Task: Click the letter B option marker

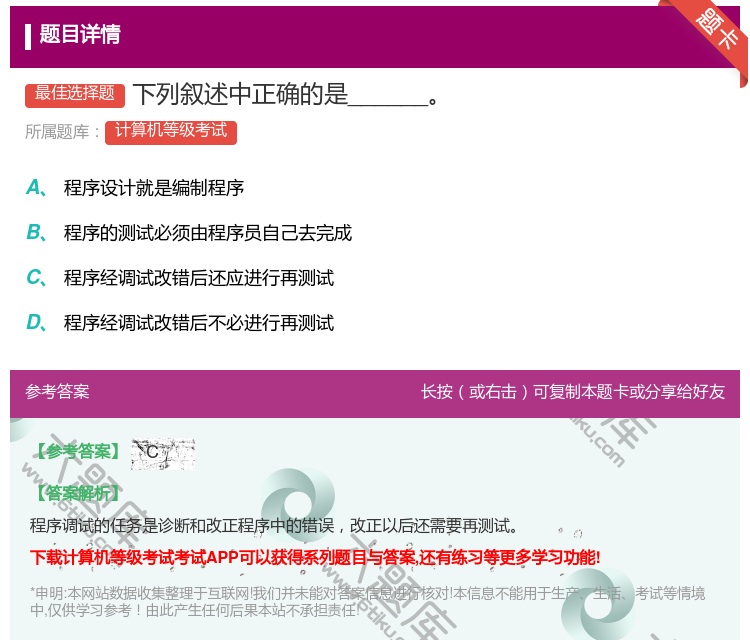Action: [36, 232]
